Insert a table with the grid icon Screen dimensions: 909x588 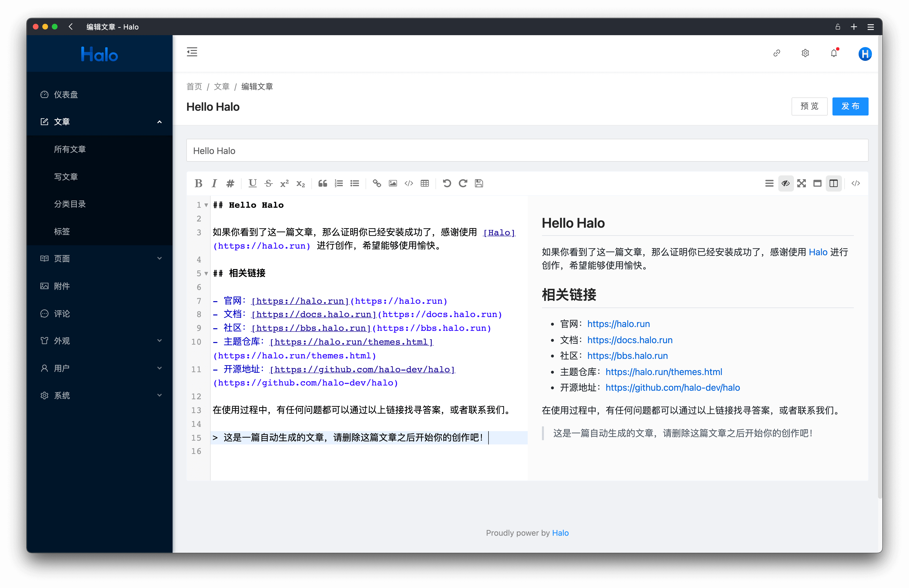click(425, 183)
